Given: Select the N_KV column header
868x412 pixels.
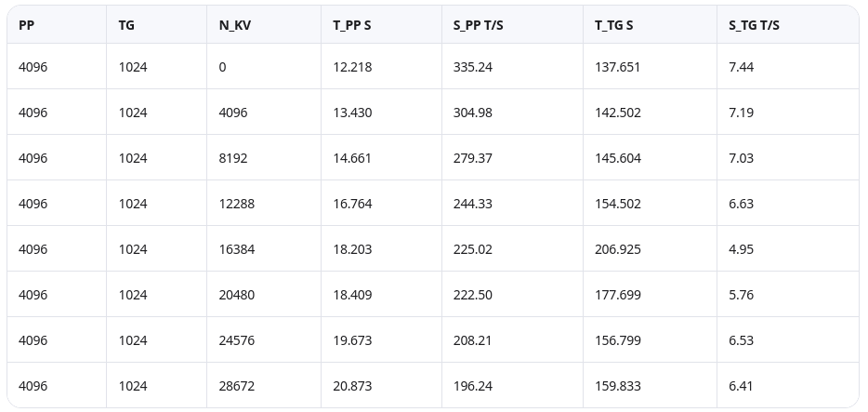Looking at the screenshot, I should click(x=229, y=25).
